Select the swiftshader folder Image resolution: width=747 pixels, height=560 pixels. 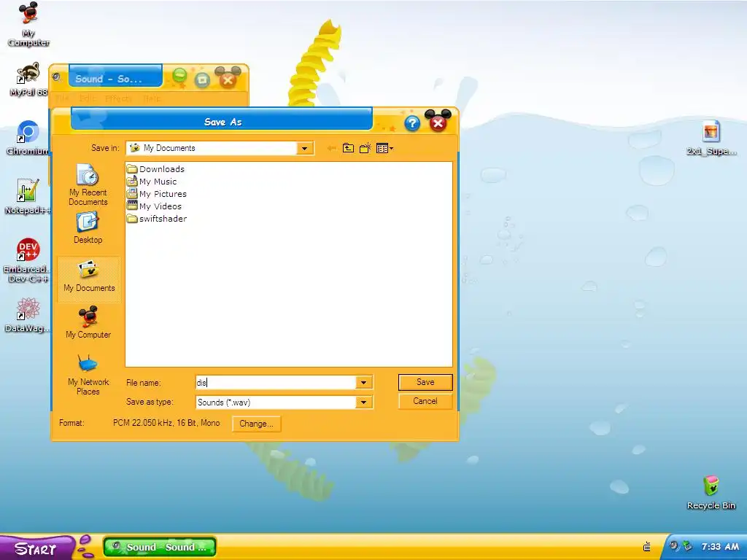pos(157,219)
